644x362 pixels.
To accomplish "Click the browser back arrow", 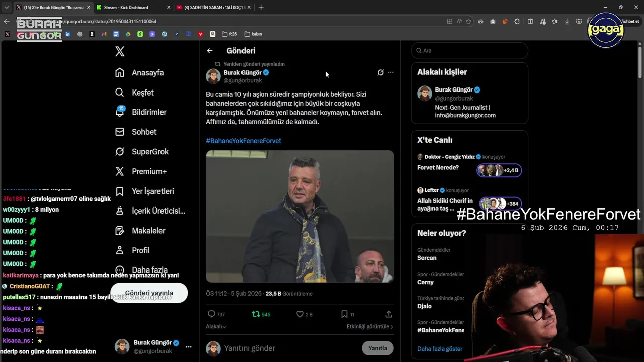I will tap(7, 22).
